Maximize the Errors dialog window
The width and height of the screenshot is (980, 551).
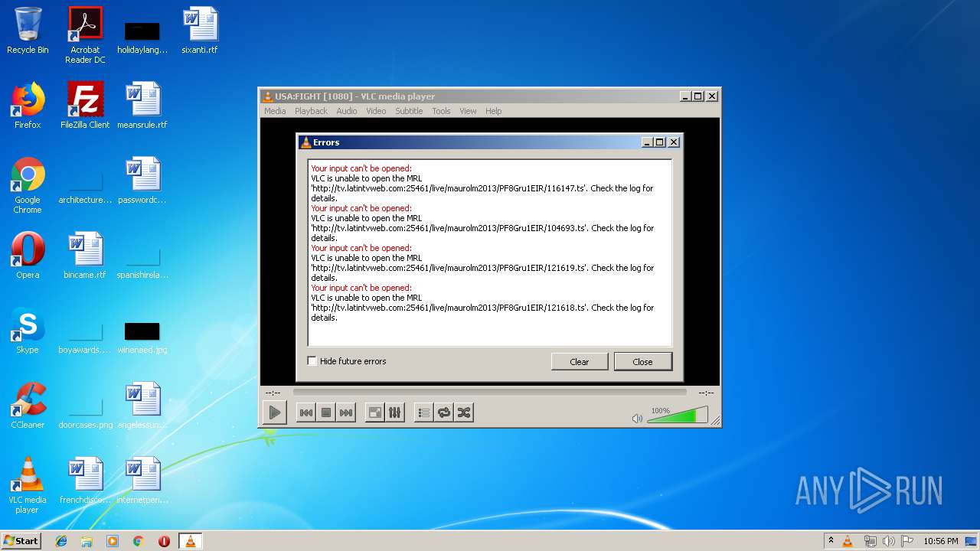pos(660,142)
